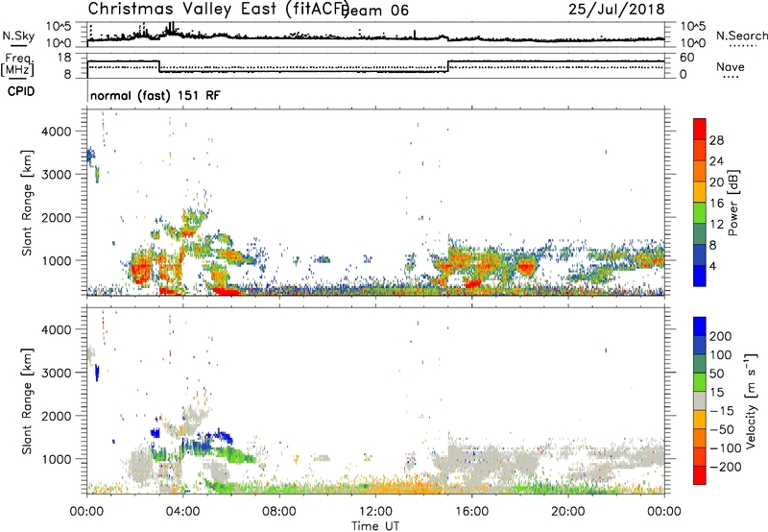Click the date 25/Jul/2018
768x532 pixels.
click(616, 10)
